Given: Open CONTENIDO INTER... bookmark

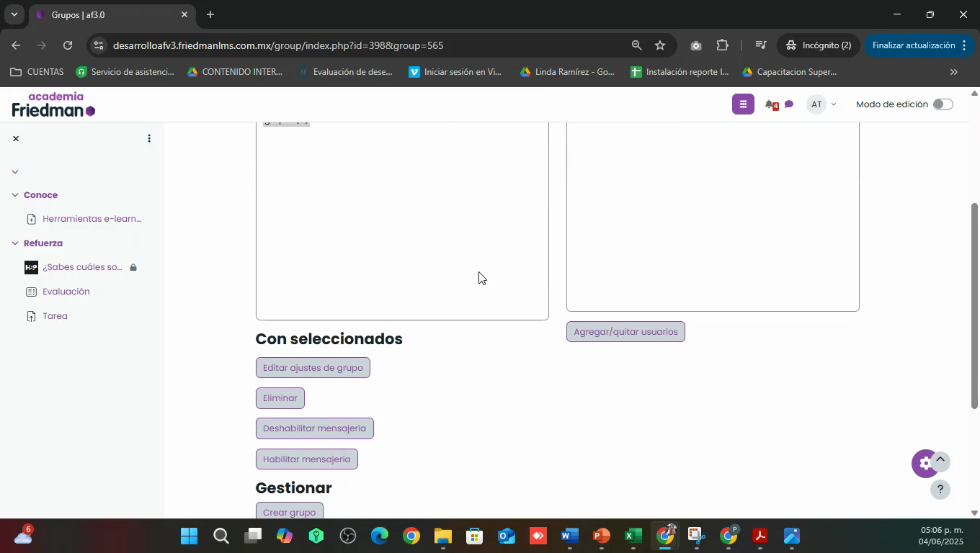Looking at the screenshot, I should (x=235, y=72).
